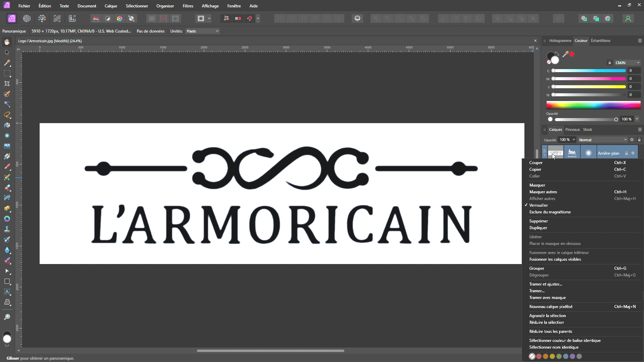
Task: Click the color picker eyedropper icon
Action: (565, 54)
